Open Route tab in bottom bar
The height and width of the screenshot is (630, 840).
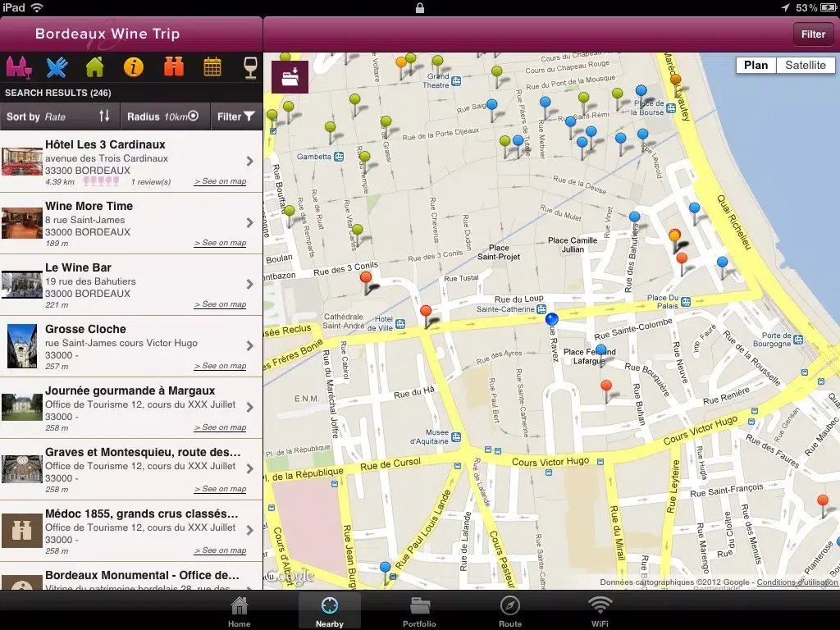(510, 611)
